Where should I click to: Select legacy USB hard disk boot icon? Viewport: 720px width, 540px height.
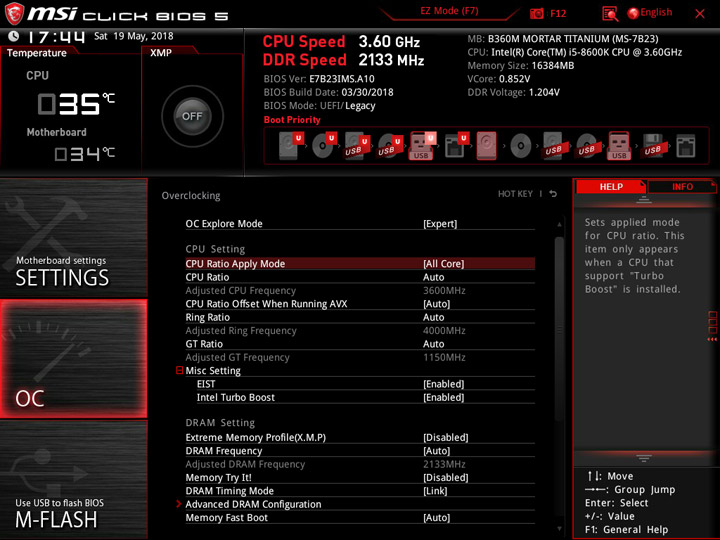point(554,146)
